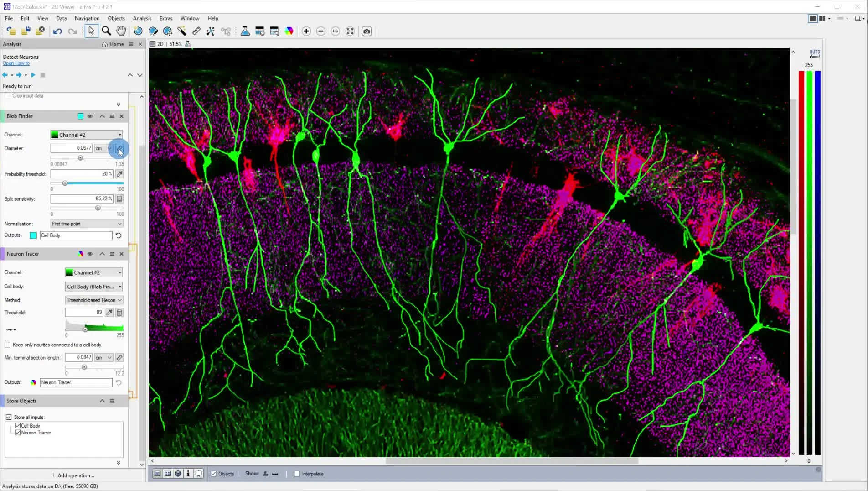Uncheck Store all inputs

[9, 417]
